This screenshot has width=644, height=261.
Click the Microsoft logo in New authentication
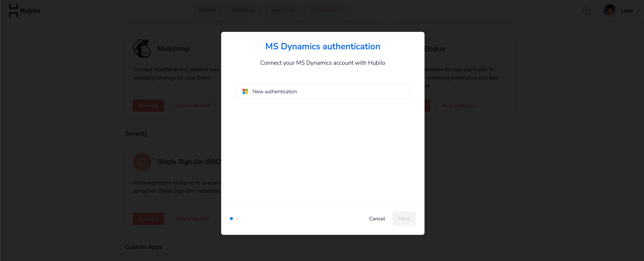coord(245,92)
